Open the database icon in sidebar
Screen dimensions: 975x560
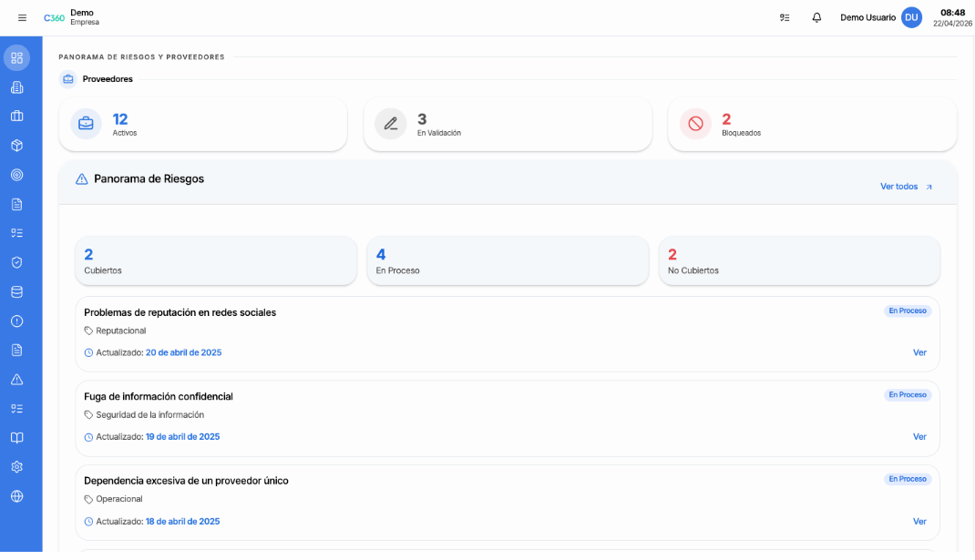[16, 292]
